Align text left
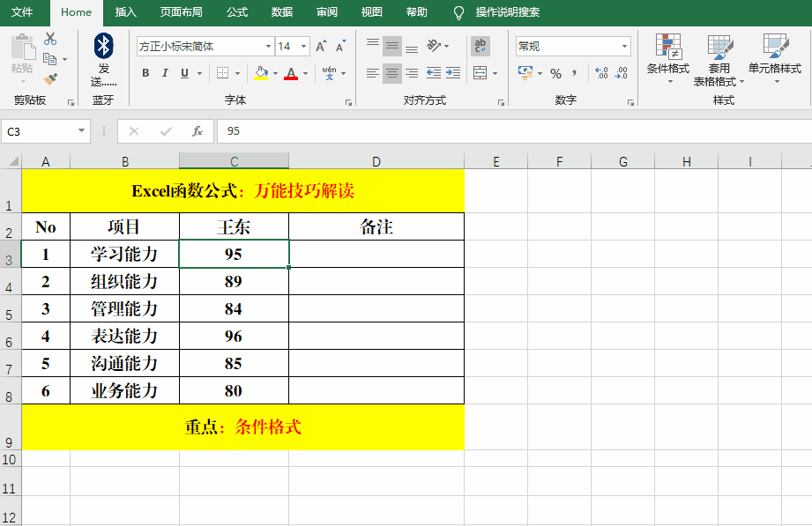The width and height of the screenshot is (812, 526). click(x=373, y=73)
